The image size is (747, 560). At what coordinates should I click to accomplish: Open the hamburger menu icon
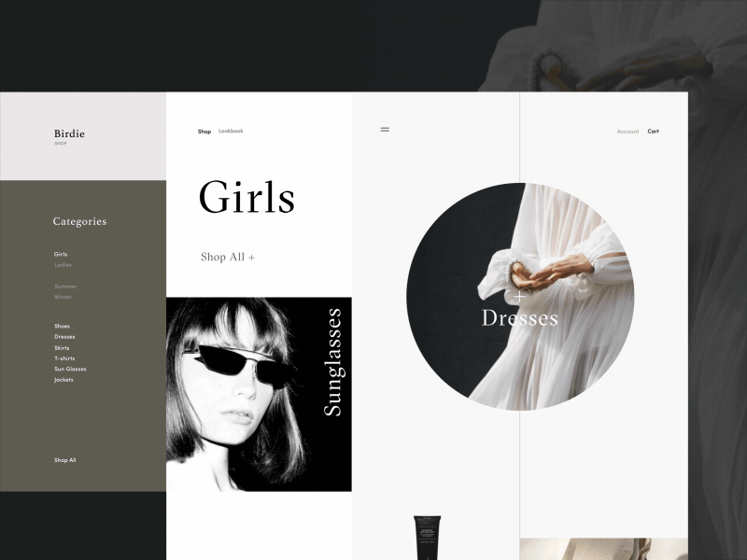385,130
